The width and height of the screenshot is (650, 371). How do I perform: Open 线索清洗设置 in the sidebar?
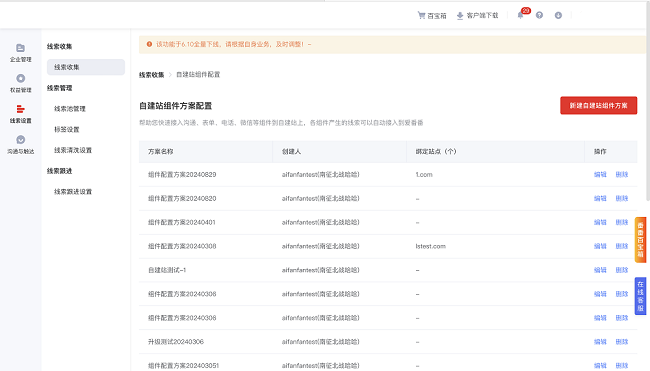coord(73,150)
